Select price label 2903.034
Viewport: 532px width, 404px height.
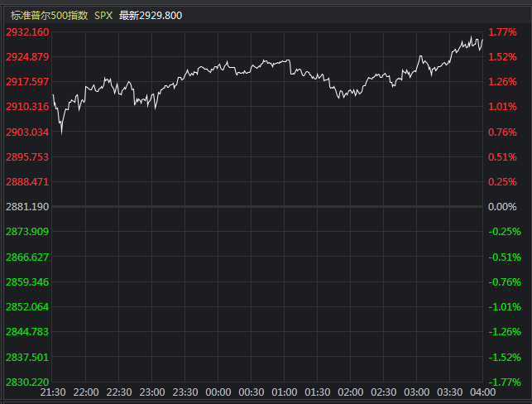27,132
